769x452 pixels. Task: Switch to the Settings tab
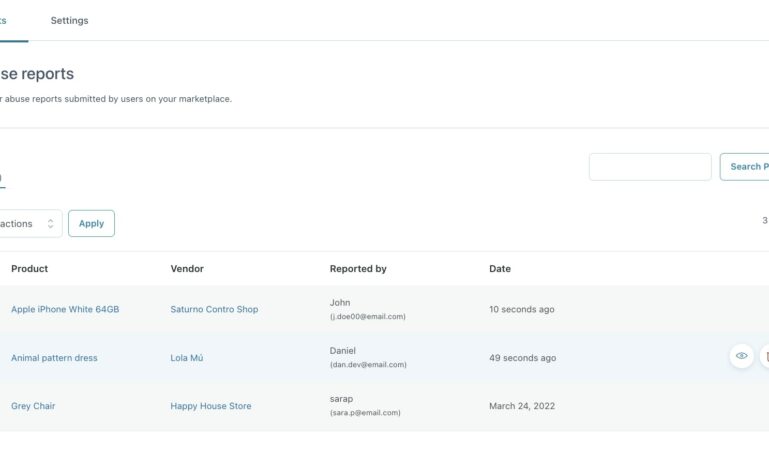[x=69, y=21]
